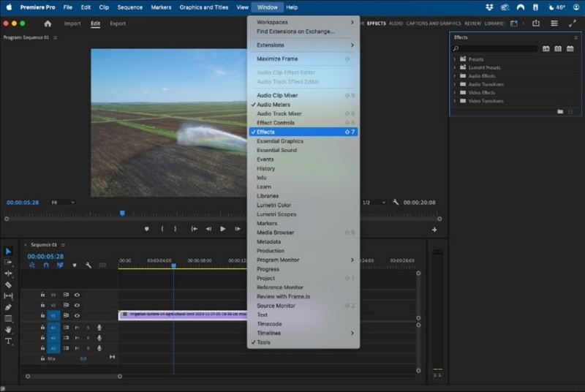Toggle V1 track lock

[42, 315]
